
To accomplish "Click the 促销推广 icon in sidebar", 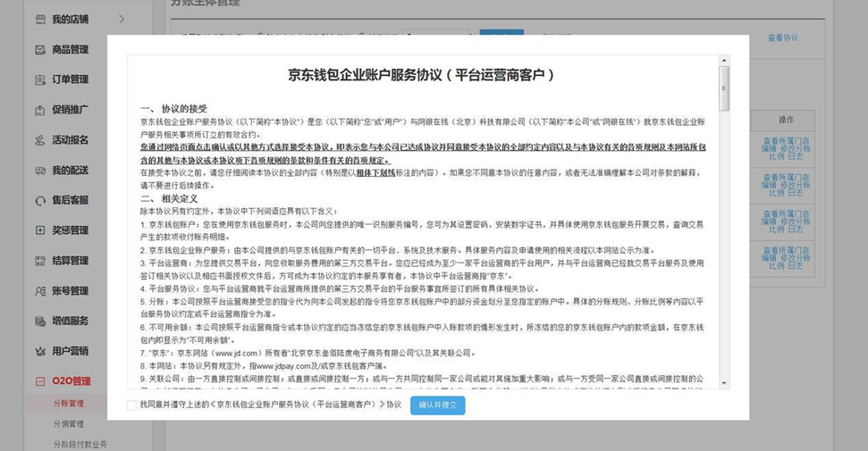I will point(40,110).
